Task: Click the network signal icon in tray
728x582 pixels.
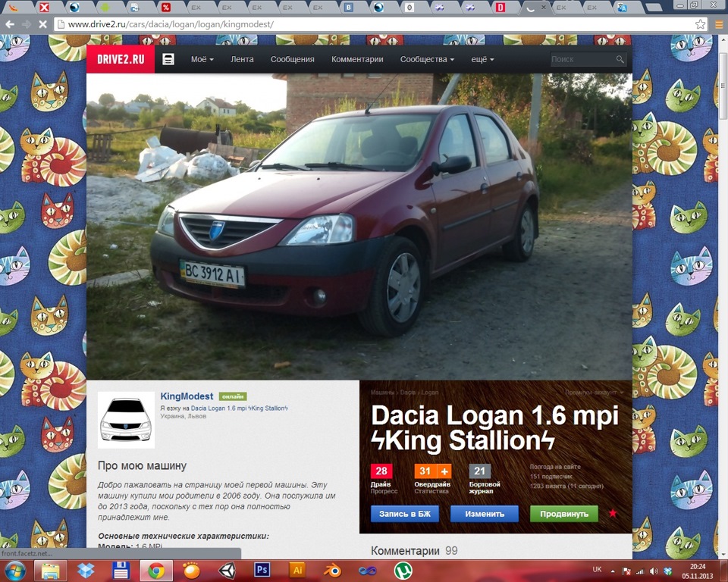Action: coord(640,571)
